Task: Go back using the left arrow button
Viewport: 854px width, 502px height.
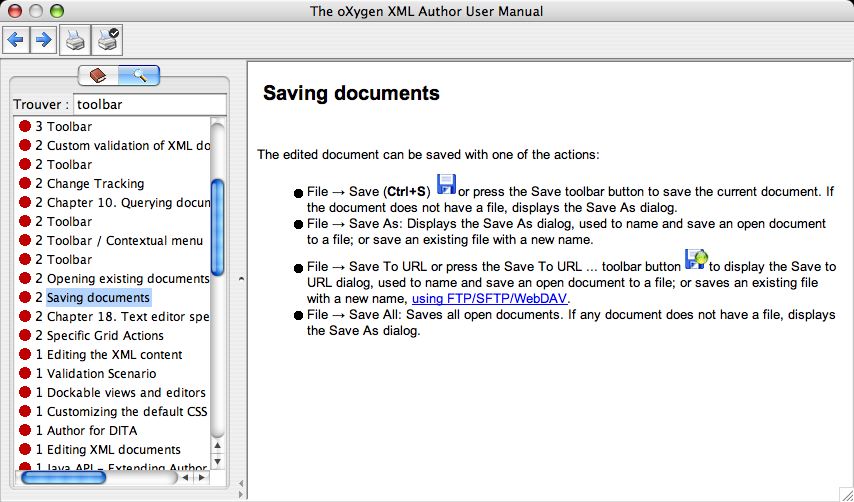Action: 16,40
